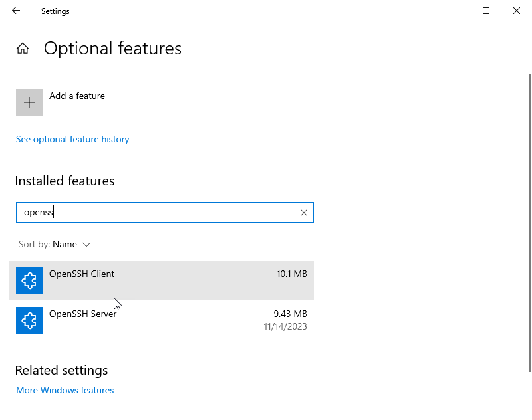The height and width of the screenshot is (420, 532).
Task: Open the Sort by Name dropdown
Action: [x=55, y=244]
